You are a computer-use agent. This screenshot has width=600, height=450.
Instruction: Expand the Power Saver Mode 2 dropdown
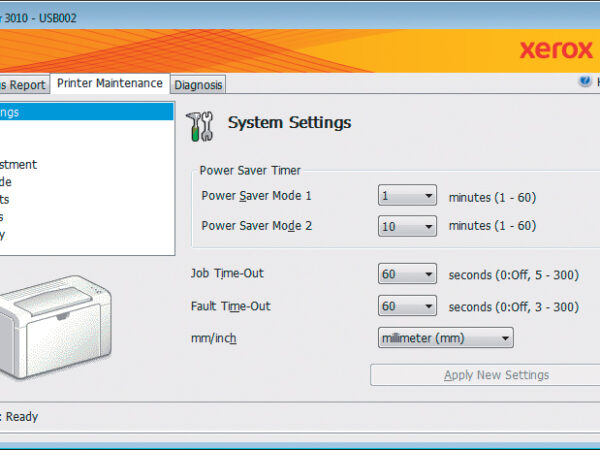coord(407,226)
